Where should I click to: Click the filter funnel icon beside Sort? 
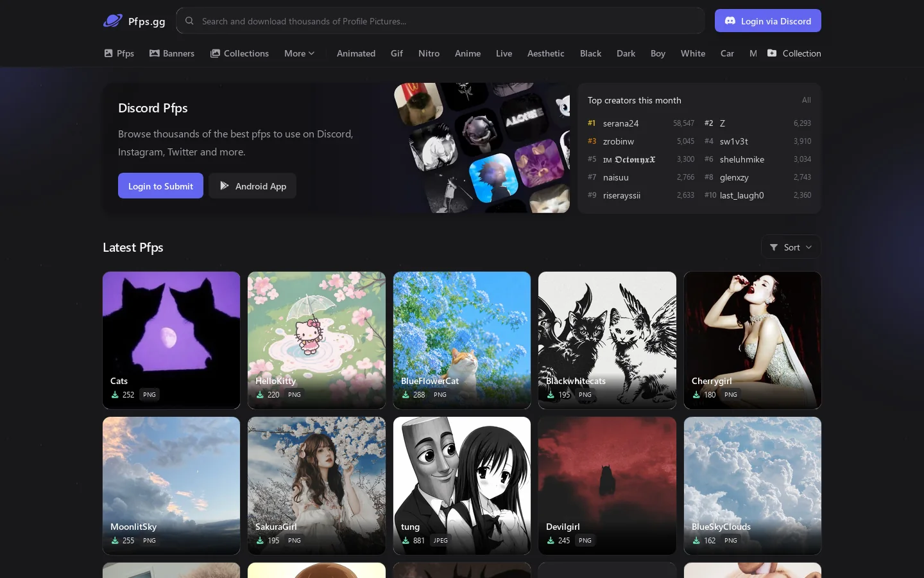click(x=774, y=247)
